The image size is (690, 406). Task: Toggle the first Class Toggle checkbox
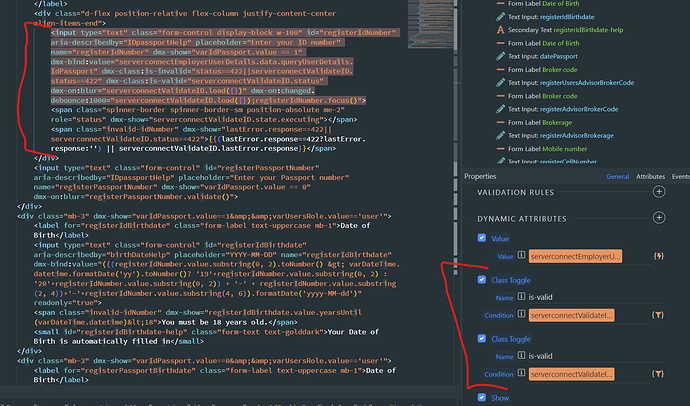483,280
